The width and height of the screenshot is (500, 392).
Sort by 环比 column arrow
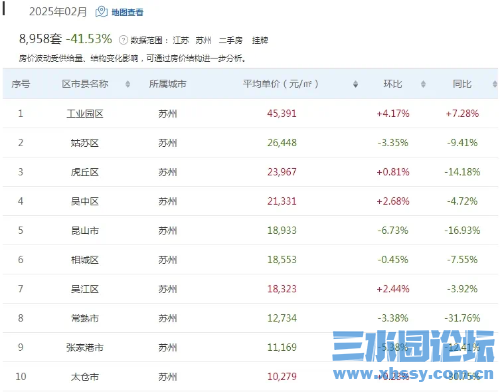423,84
